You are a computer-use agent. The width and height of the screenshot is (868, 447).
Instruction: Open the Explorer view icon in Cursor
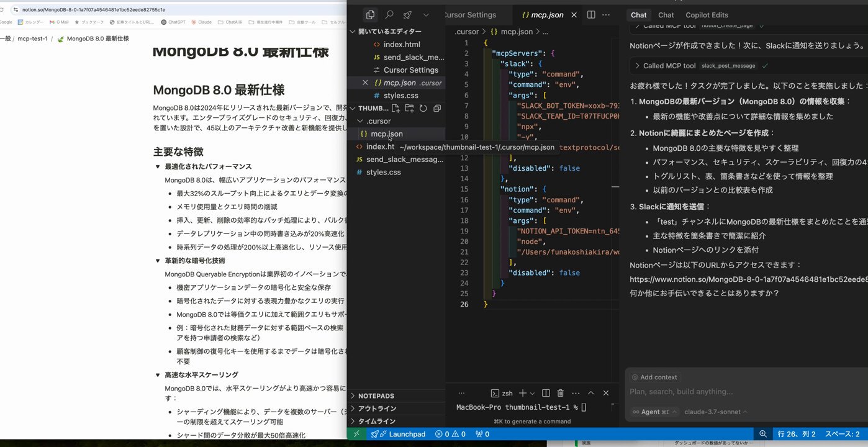[x=370, y=15]
